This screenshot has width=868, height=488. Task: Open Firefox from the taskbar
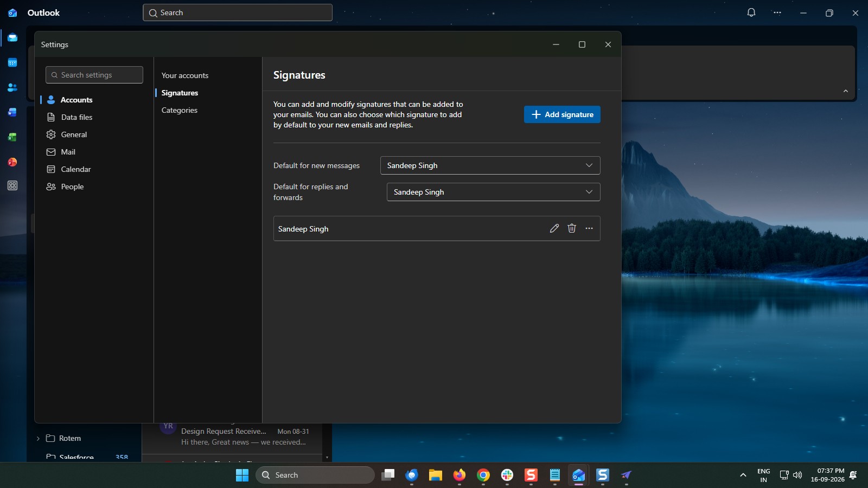point(459,475)
